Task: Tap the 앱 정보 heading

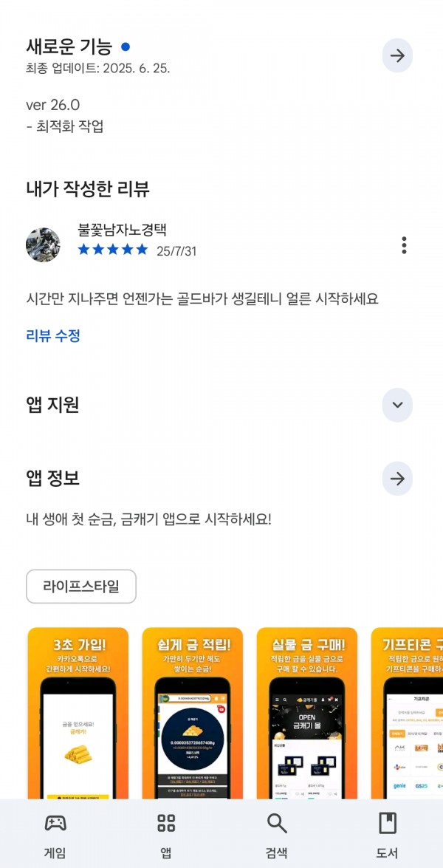Action: (x=52, y=478)
